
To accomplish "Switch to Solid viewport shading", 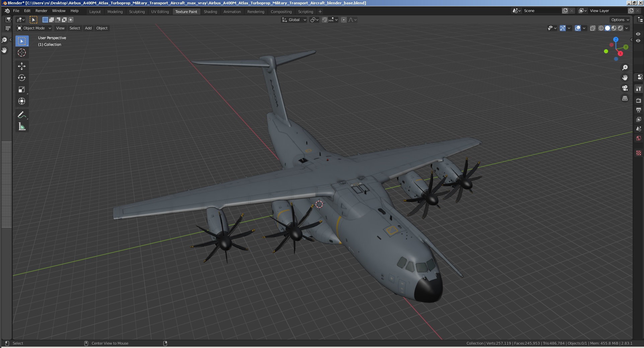I will coord(608,28).
